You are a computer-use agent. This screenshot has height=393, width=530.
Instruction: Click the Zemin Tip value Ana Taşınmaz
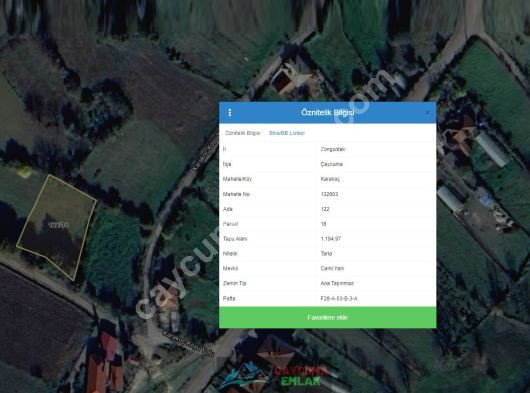click(337, 283)
